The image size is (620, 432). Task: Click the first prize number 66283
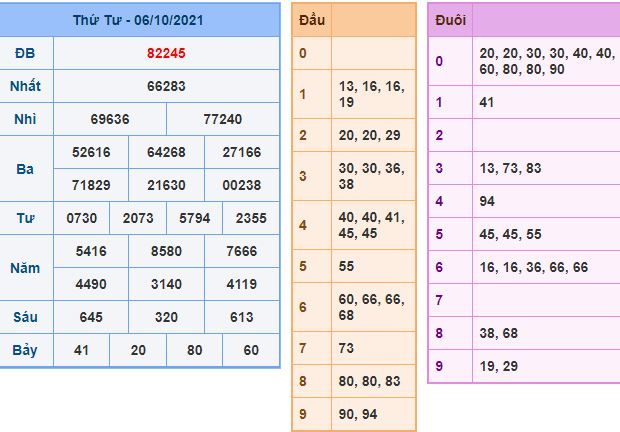pyautogui.click(x=166, y=86)
